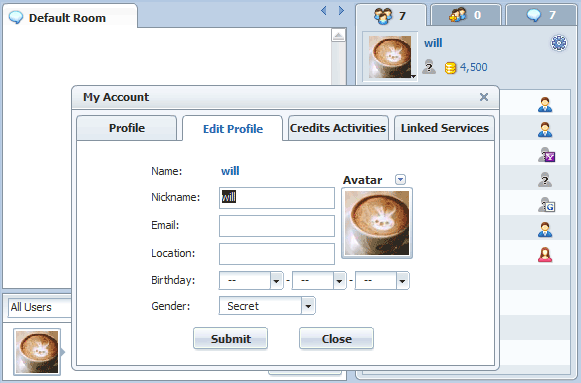
Task: Click the pink female user icon
Action: pos(545,254)
